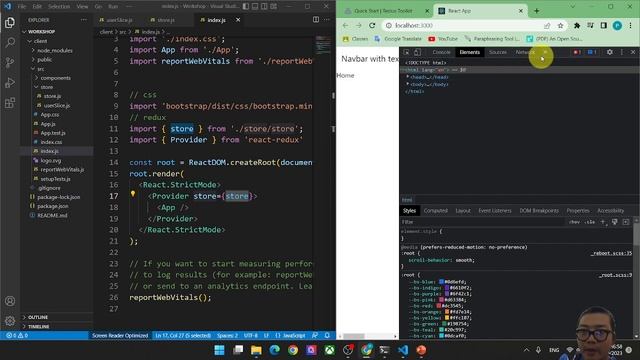Open Microsoft Edge from taskbar

pyautogui.click(x=275, y=350)
